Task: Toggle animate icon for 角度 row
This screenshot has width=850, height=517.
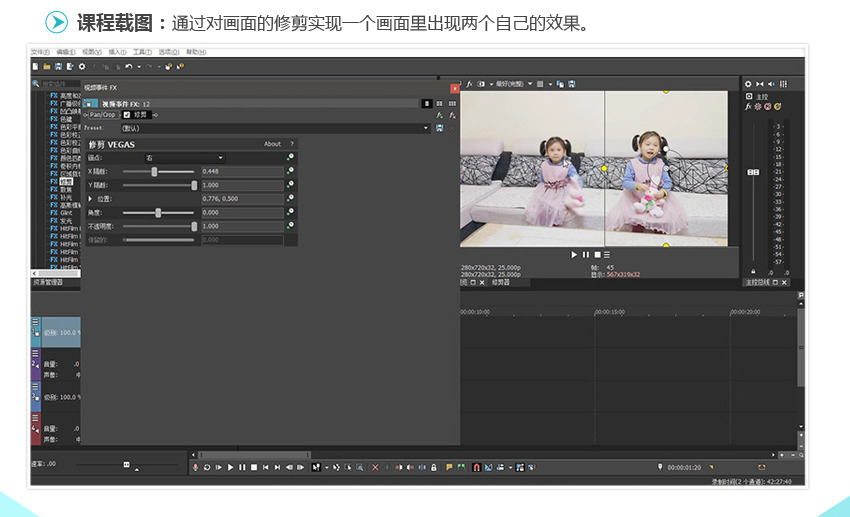Action: 291,212
